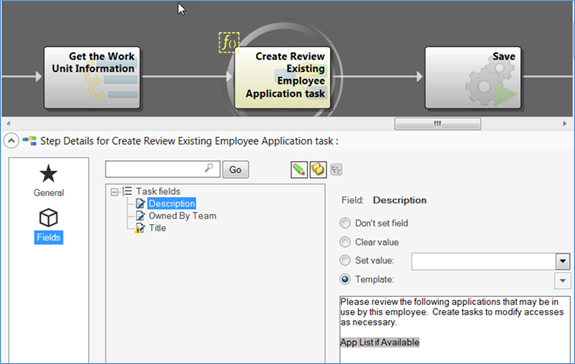The width and height of the screenshot is (575, 364).
Task: Collapse the Step Details panel with chevron
Action: 11,141
